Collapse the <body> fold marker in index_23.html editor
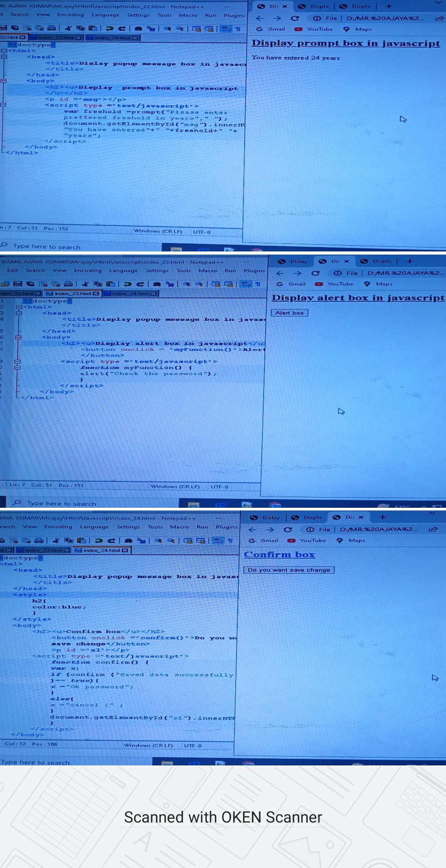Image resolution: width=446 pixels, height=868 pixels. click(18, 337)
